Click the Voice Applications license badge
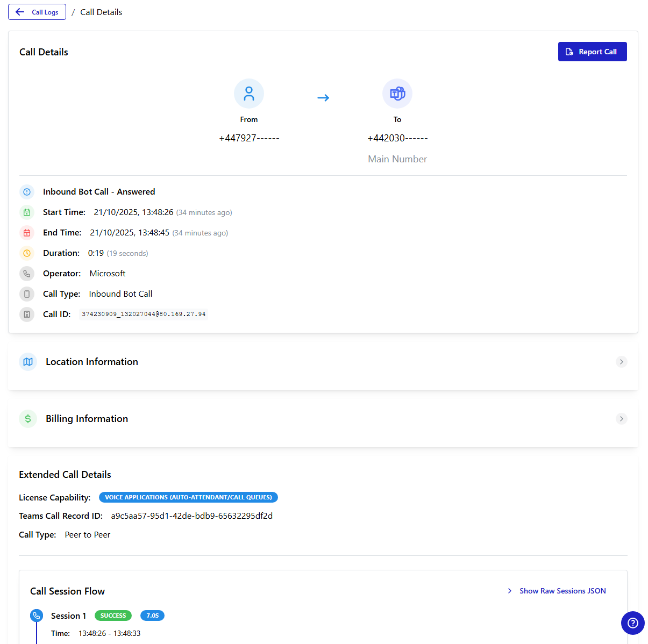648x644 pixels. [188, 497]
